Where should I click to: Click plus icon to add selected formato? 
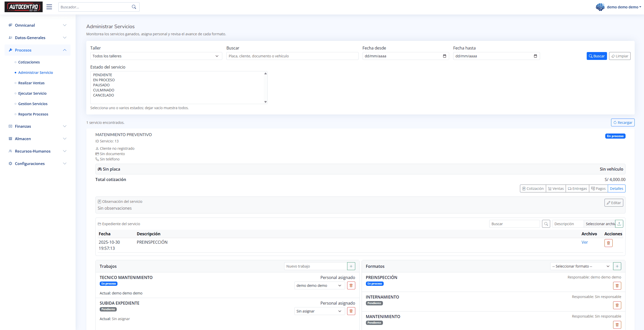tap(617, 266)
